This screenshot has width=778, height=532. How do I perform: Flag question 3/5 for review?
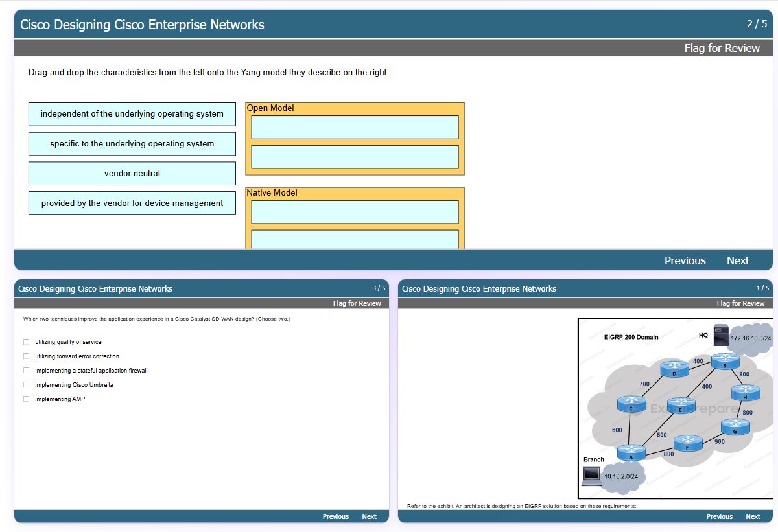(x=357, y=303)
